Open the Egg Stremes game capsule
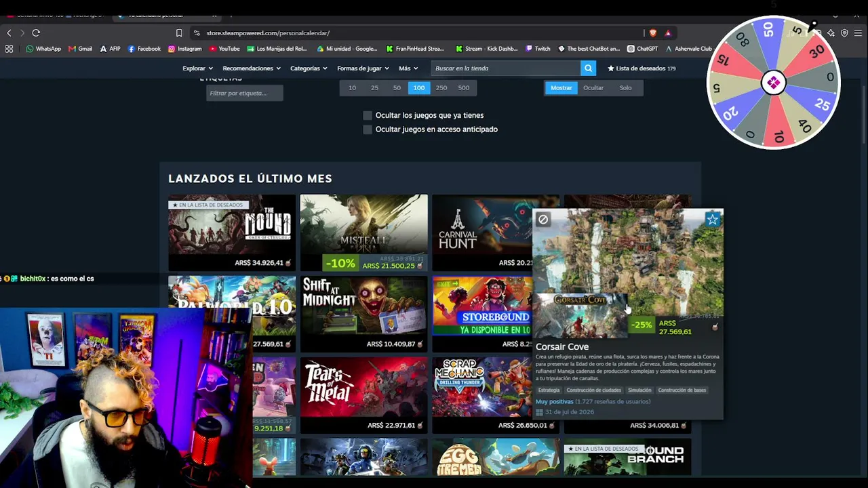The height and width of the screenshot is (488, 868). point(496,457)
